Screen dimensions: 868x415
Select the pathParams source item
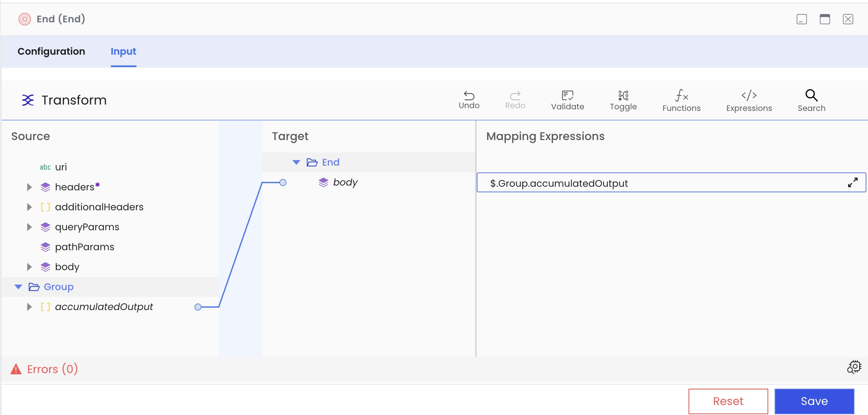(84, 247)
